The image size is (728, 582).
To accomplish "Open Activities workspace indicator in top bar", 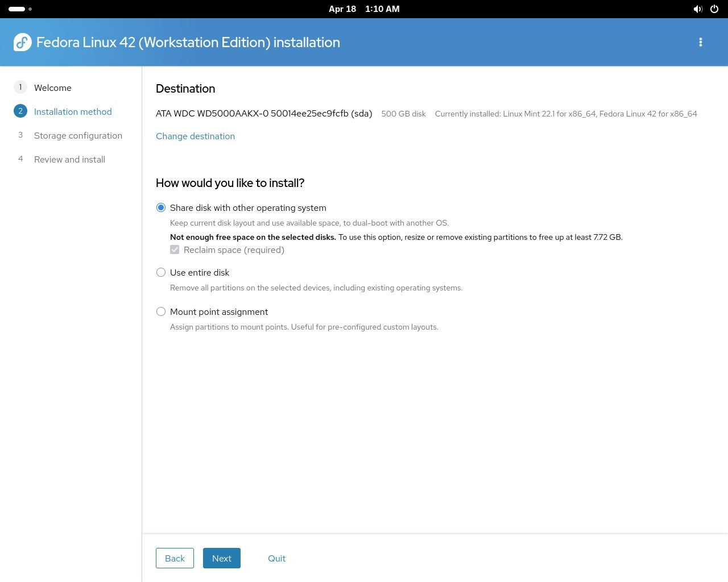I will [20, 9].
